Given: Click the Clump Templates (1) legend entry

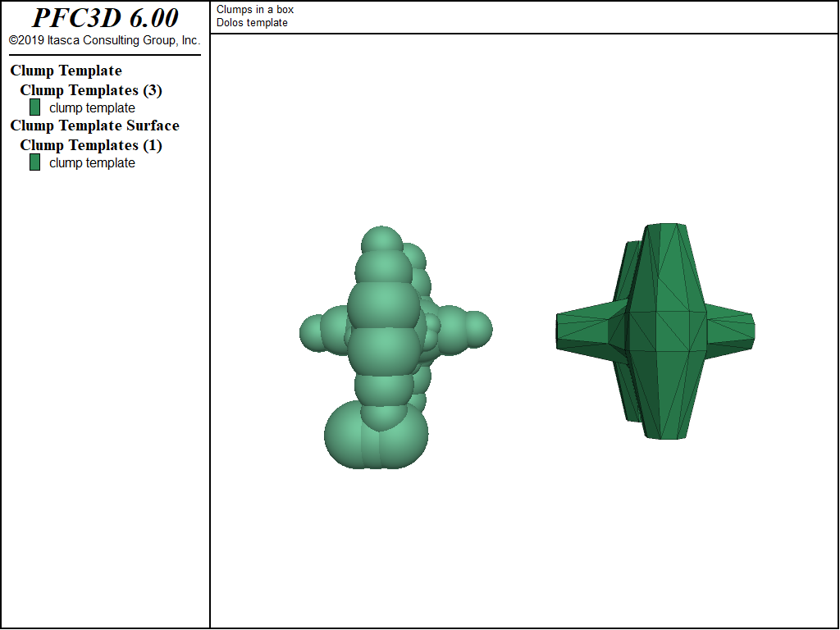Looking at the screenshot, I should (91, 145).
